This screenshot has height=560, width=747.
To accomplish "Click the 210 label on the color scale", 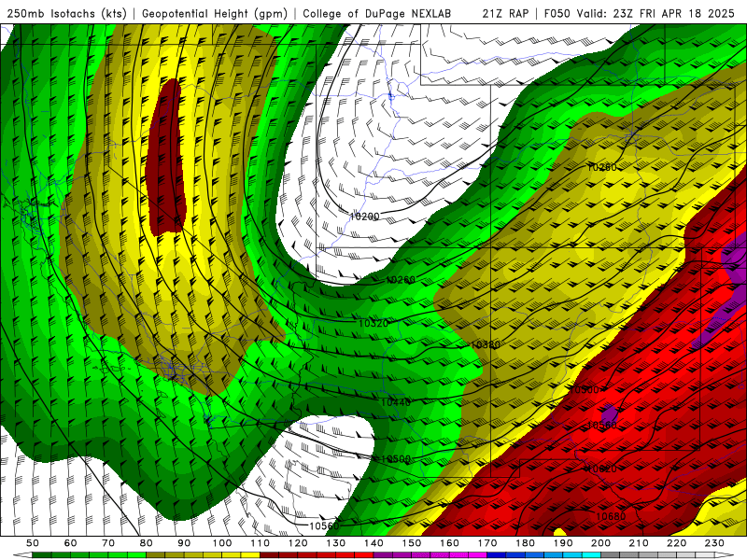I will 639,543.
